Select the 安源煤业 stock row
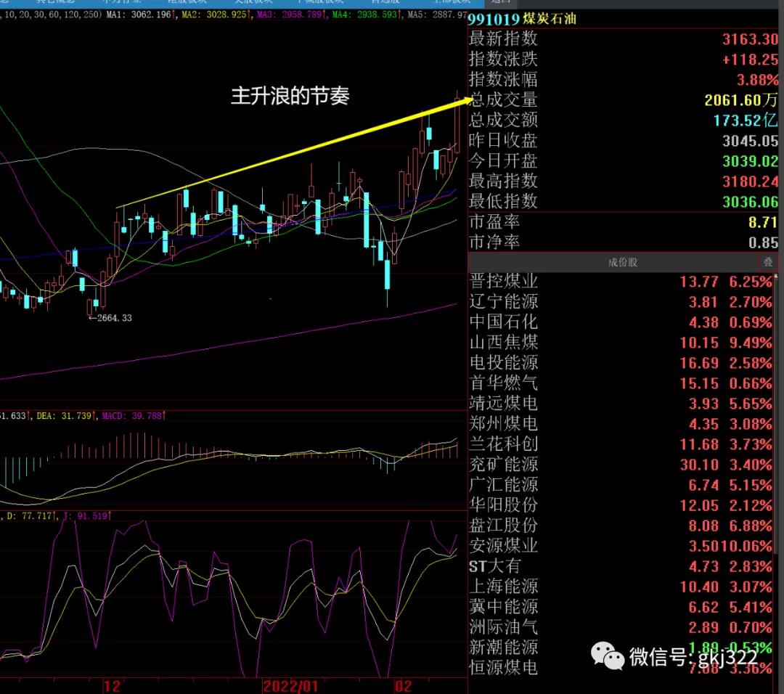This screenshot has height=694, width=784. (621, 546)
